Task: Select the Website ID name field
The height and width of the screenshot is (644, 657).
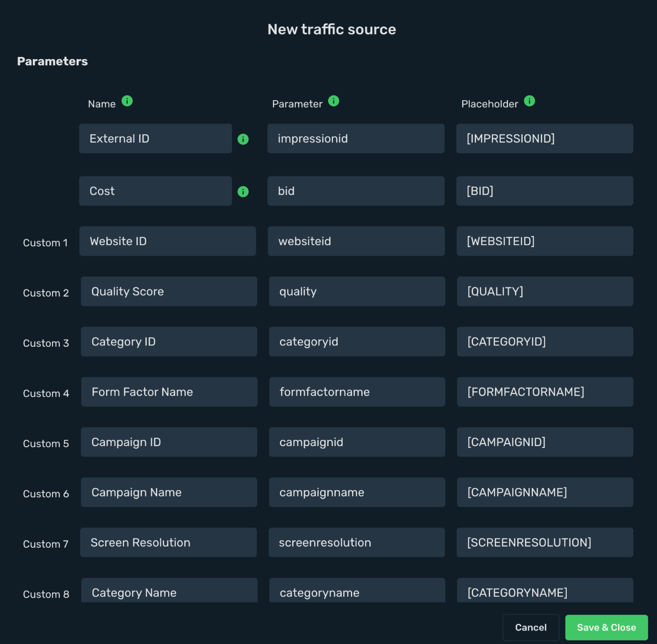Action: (168, 241)
